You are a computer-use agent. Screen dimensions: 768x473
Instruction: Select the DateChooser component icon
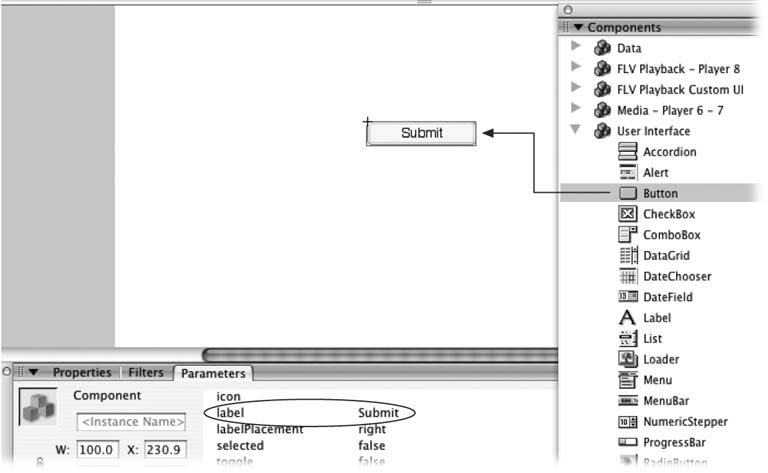(x=628, y=276)
